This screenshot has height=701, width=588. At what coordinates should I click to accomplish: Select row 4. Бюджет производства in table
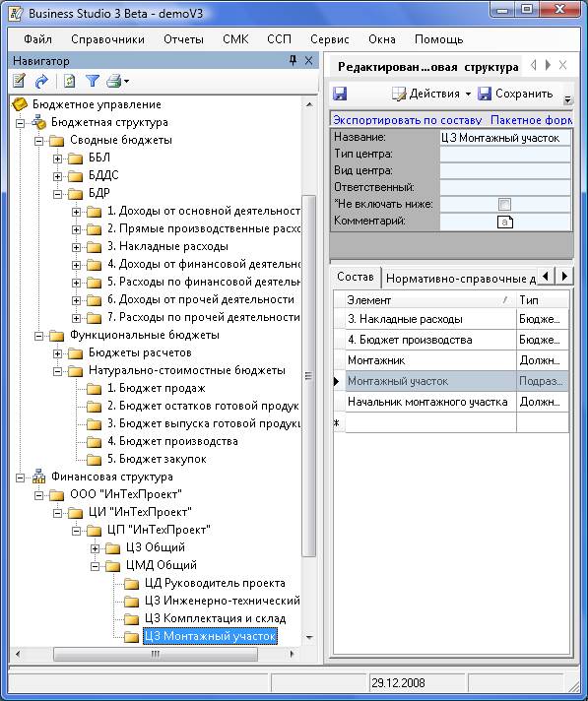coord(451,340)
